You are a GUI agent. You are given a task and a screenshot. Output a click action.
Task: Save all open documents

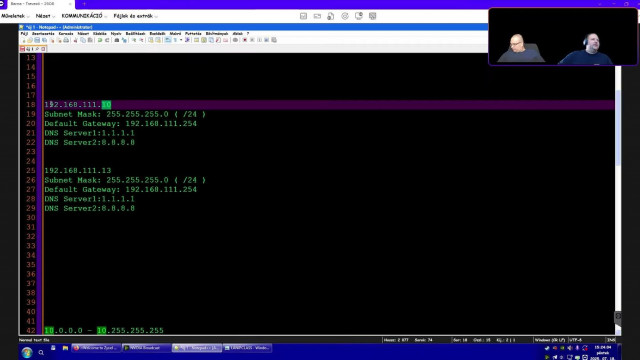[x=44, y=40]
